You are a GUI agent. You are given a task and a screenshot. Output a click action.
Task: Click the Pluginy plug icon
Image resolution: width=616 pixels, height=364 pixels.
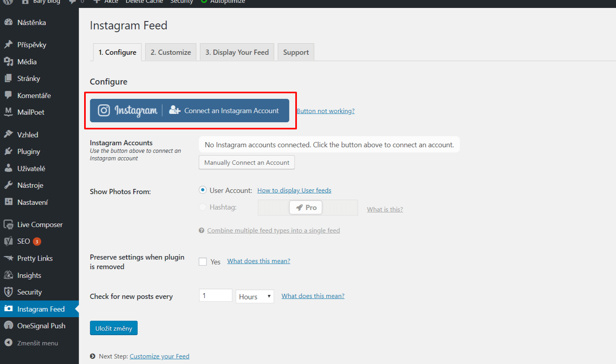(8, 151)
